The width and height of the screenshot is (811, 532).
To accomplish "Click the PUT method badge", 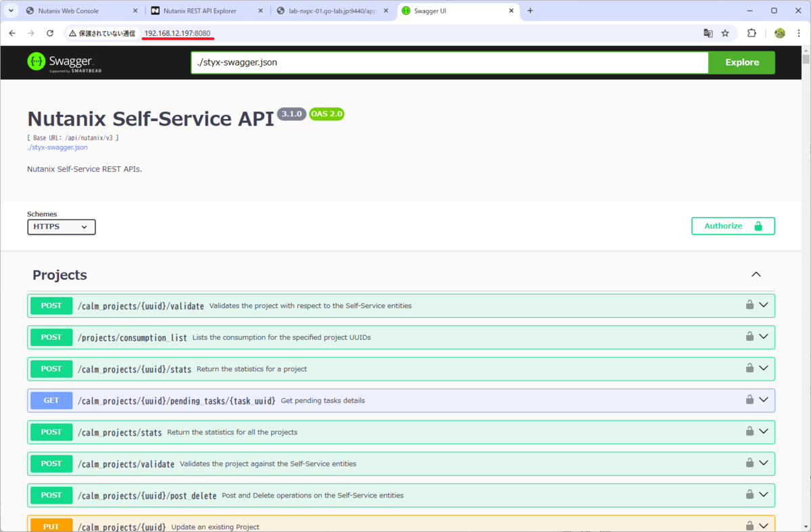I will pyautogui.click(x=51, y=526).
